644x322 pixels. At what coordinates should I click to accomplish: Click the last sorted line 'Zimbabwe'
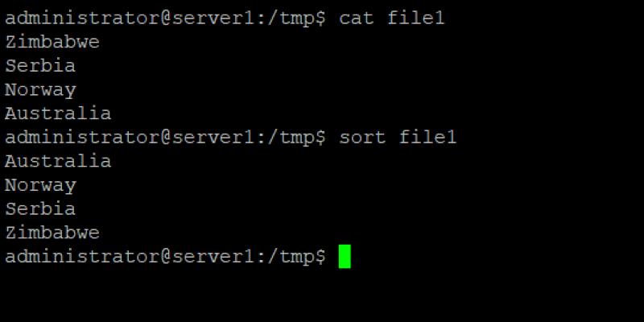(x=52, y=233)
